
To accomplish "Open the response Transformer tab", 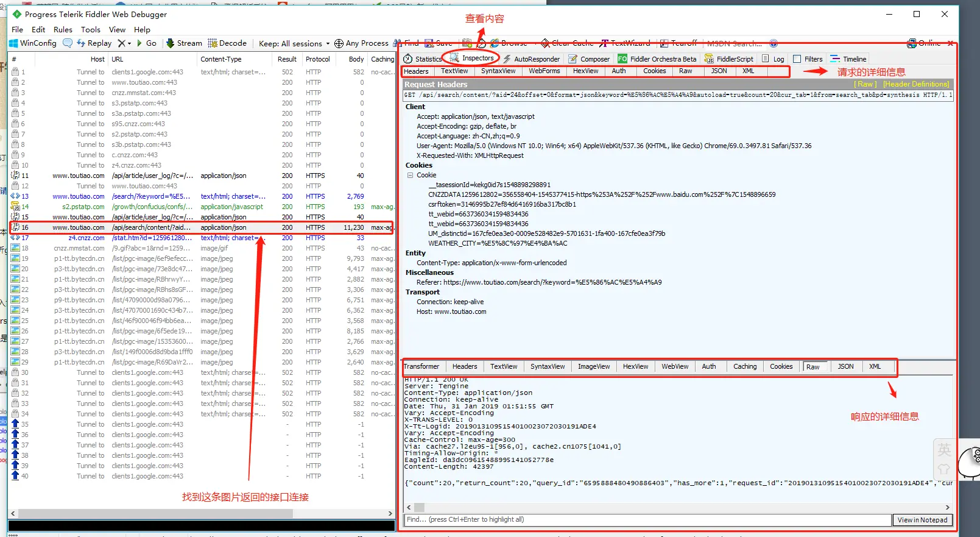I will coord(421,367).
